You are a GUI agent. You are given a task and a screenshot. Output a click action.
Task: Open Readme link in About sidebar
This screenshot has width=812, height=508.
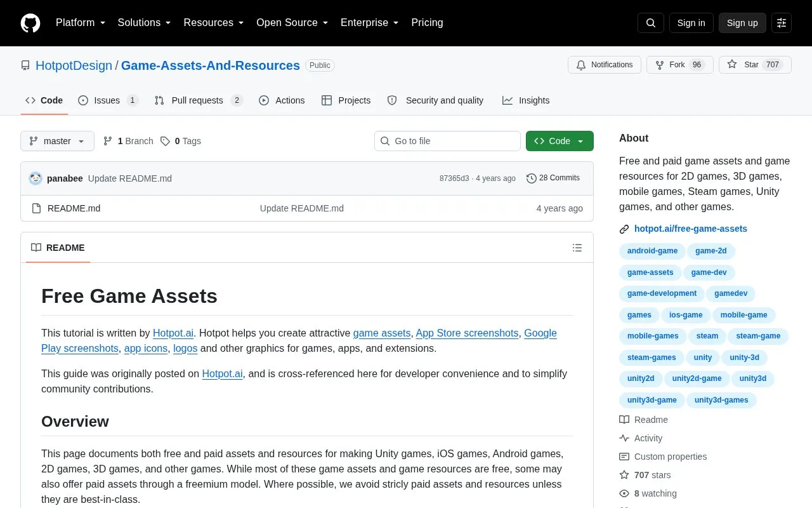coord(643,420)
